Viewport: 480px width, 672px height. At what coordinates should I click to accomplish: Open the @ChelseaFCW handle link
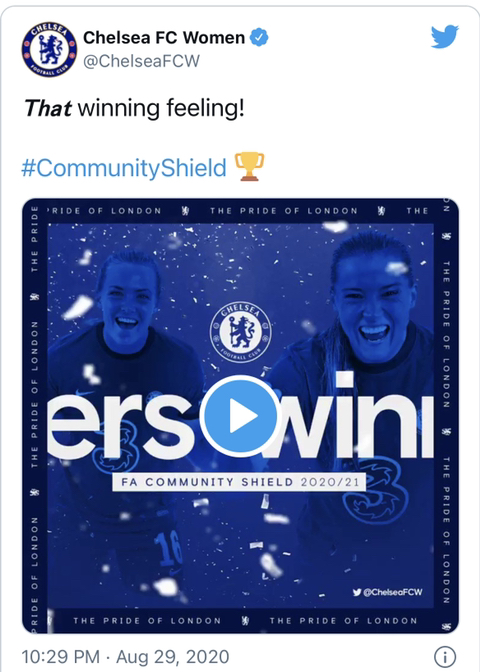pos(141,61)
